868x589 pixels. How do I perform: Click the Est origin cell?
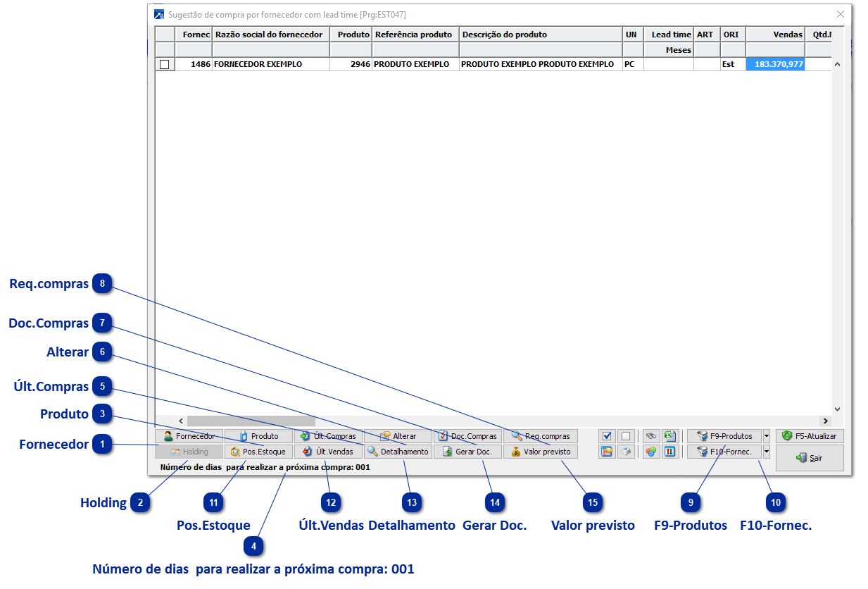(733, 64)
